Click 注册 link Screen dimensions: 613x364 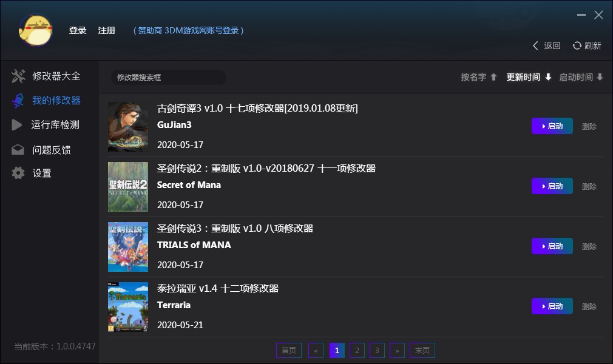(x=106, y=30)
